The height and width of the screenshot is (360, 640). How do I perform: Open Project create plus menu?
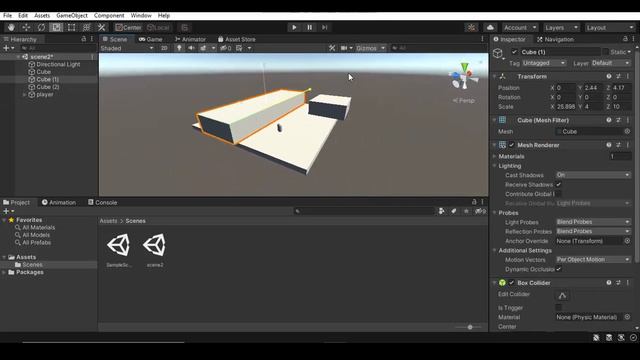tap(8, 211)
